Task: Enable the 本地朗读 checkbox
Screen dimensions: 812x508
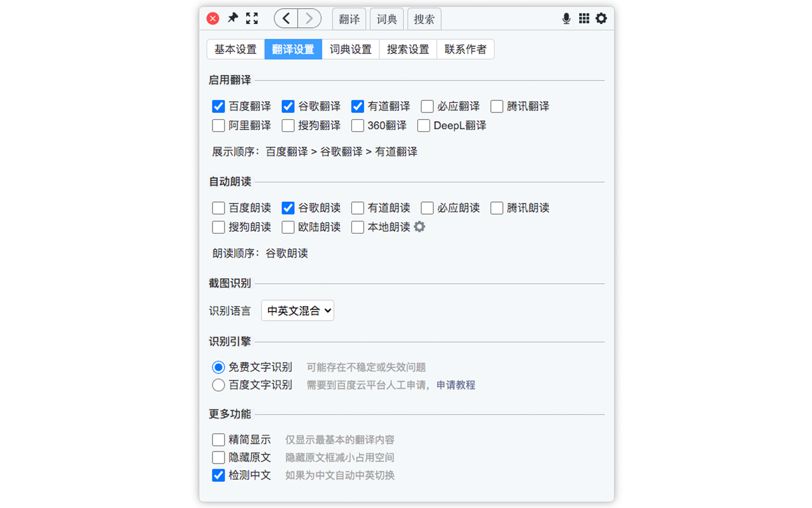Action: pos(358,227)
